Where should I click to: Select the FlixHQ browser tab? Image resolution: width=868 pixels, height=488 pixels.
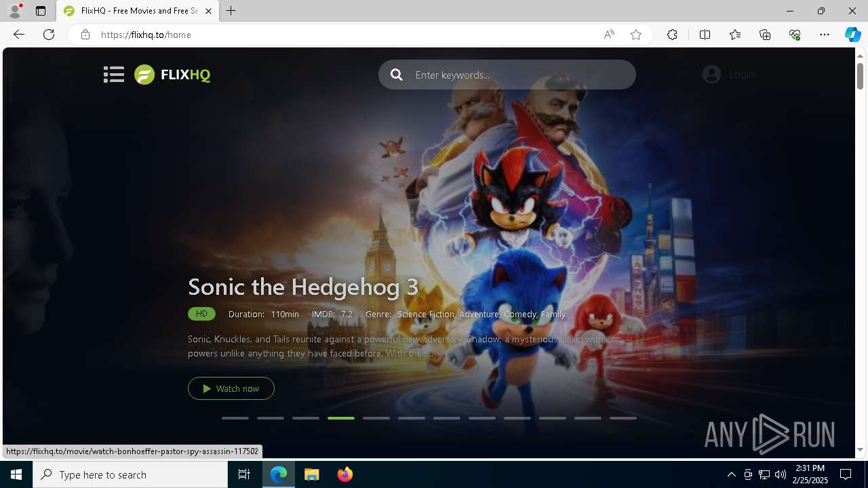tap(138, 11)
